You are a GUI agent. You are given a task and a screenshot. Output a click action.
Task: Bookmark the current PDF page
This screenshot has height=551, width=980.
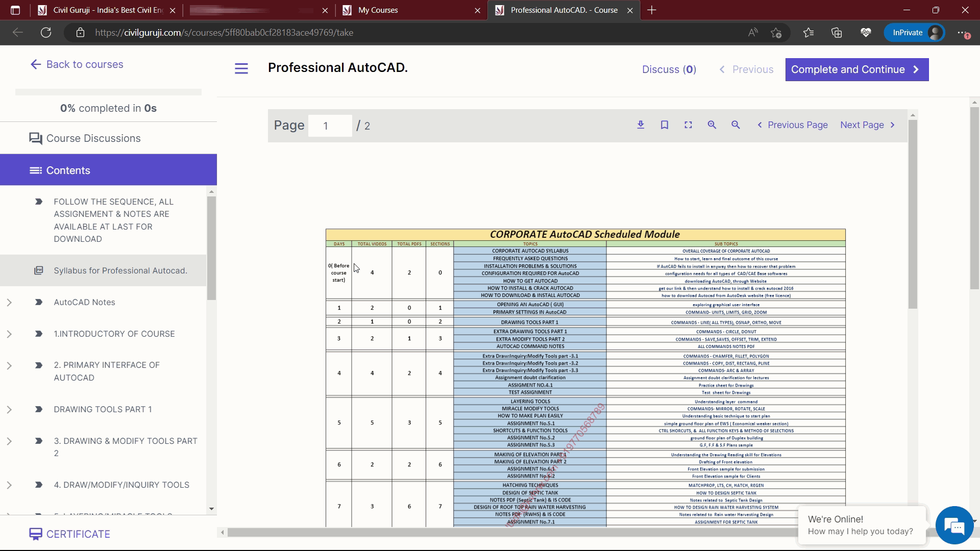(665, 125)
